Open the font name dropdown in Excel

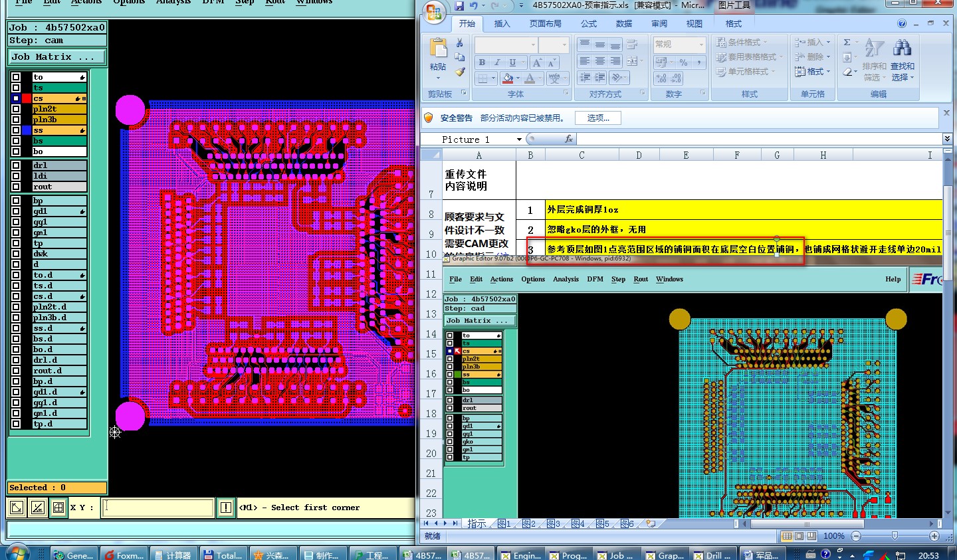tap(533, 45)
